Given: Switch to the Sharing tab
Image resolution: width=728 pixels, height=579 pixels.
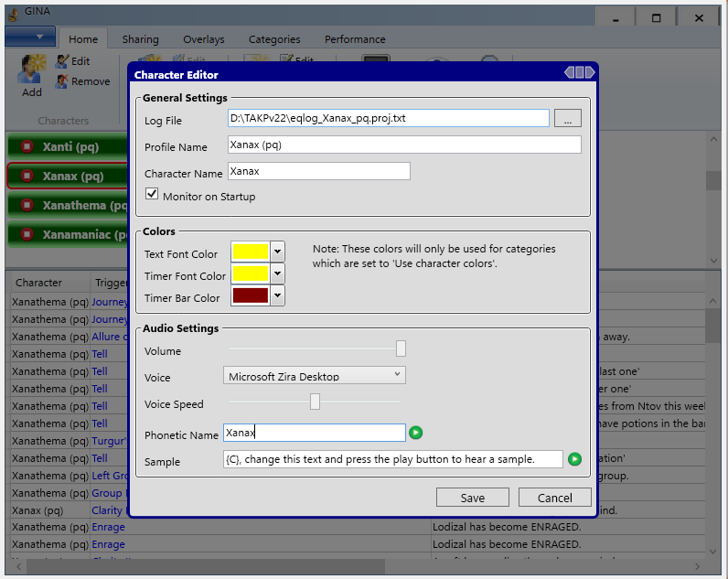Looking at the screenshot, I should point(140,39).
